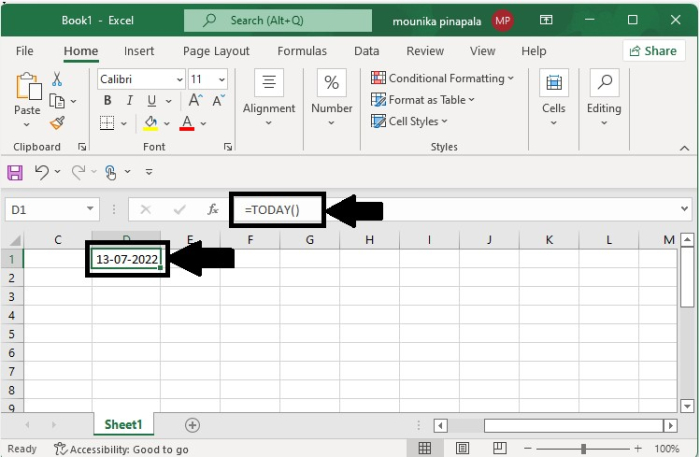
Task: Open the Cells group
Action: [554, 98]
